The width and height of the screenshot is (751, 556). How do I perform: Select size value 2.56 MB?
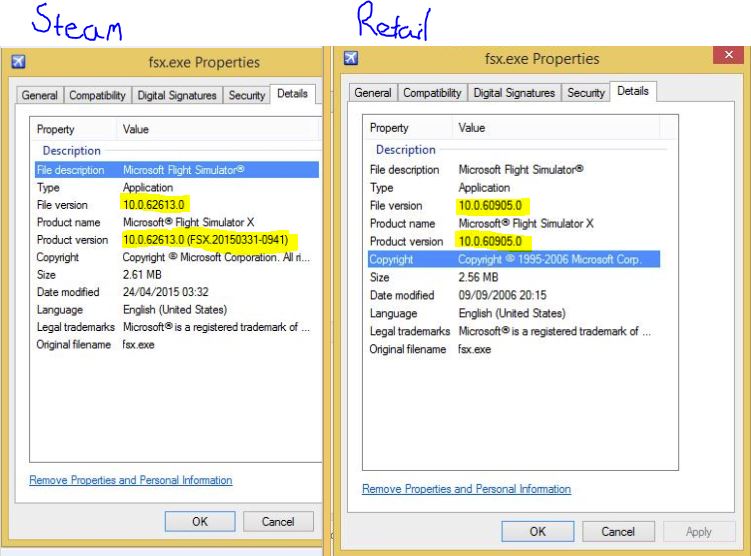(x=478, y=277)
